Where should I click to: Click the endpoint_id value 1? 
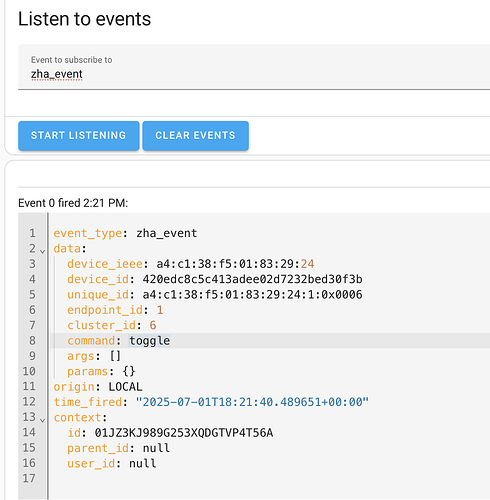click(x=160, y=310)
